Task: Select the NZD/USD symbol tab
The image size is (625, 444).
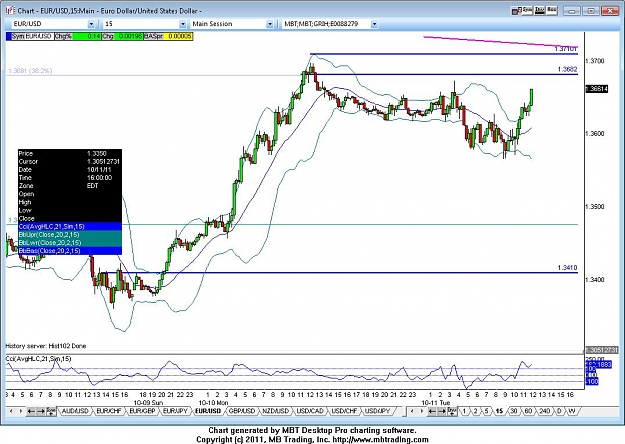Action: click(x=275, y=411)
